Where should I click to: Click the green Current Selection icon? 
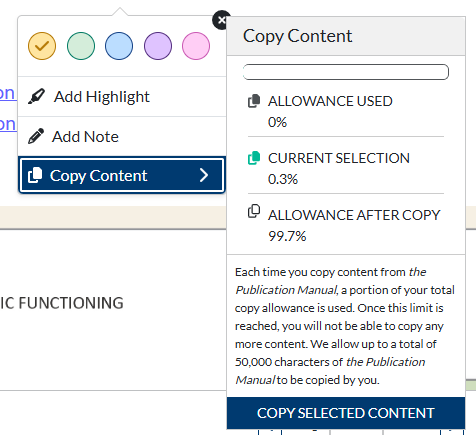pyautogui.click(x=254, y=158)
